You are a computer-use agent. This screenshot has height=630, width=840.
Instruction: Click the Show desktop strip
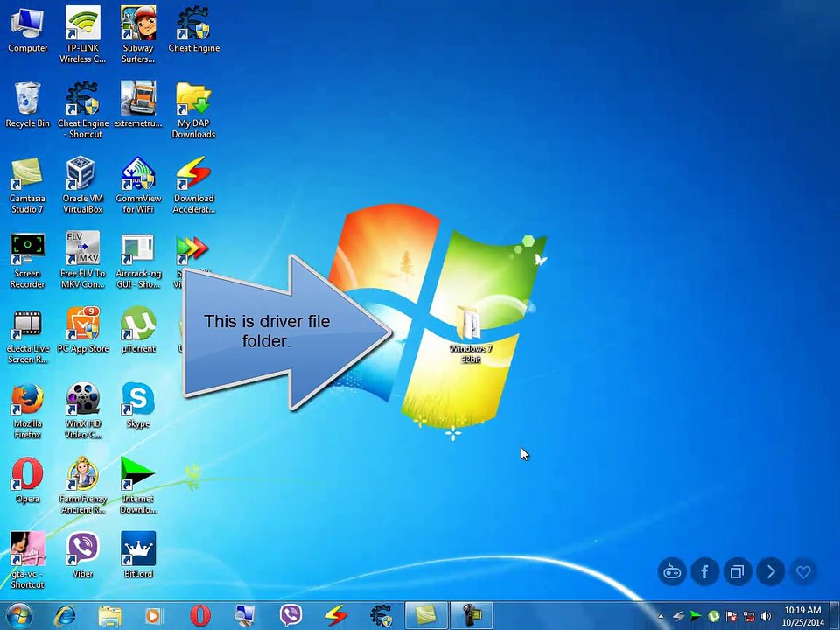tap(835, 616)
